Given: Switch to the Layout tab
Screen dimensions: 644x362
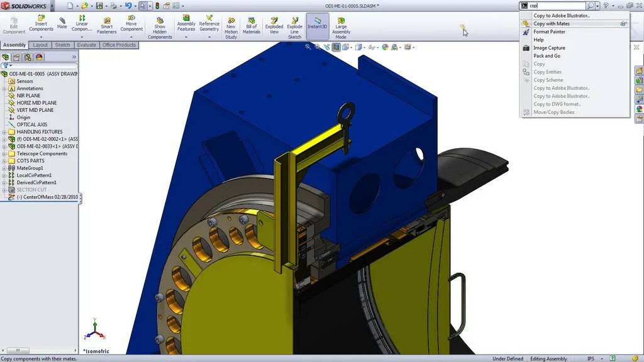Looking at the screenshot, I should 40,45.
